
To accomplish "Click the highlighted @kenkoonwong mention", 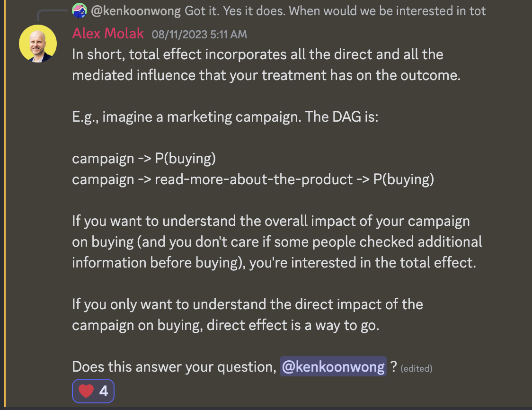I will 333,366.
